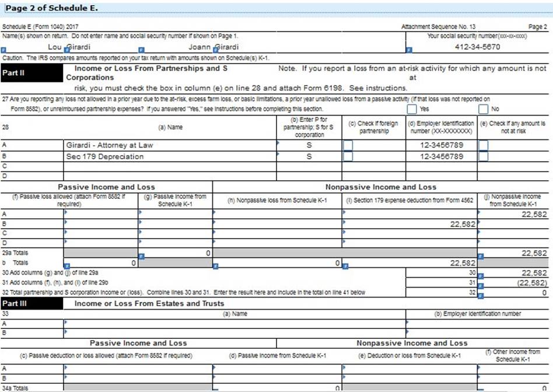Click the 'Page 2 of Schedule E.' heading

tap(51, 8)
